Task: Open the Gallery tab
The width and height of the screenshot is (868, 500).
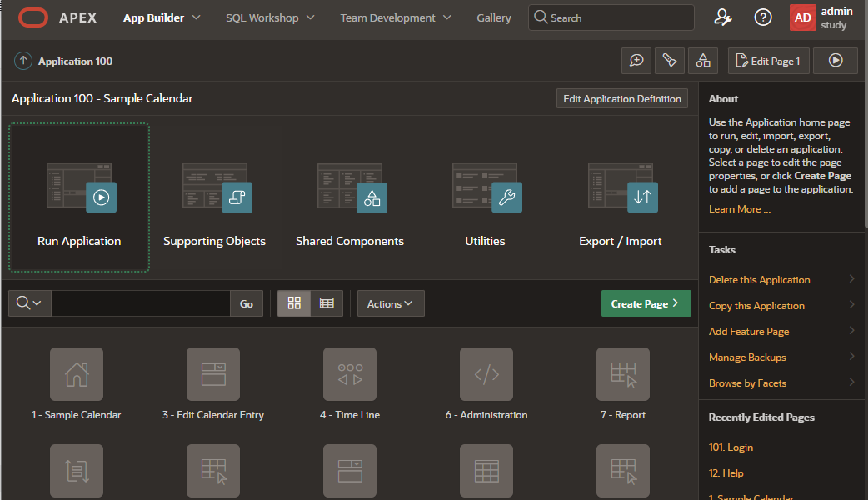Action: tap(494, 17)
